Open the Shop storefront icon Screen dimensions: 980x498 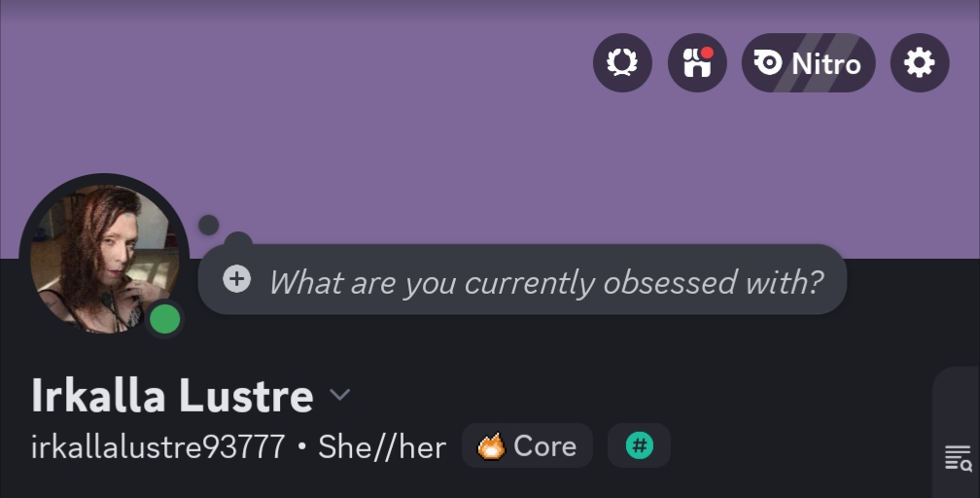(x=697, y=63)
